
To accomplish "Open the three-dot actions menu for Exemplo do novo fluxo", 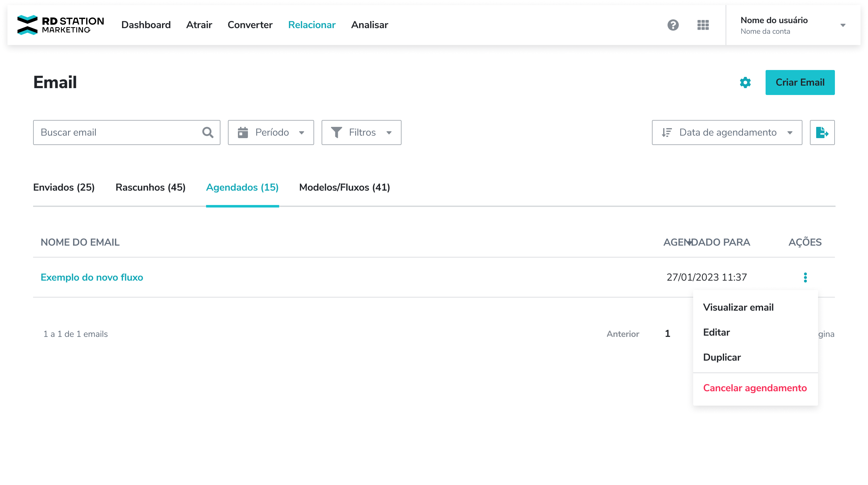I will click(x=805, y=277).
